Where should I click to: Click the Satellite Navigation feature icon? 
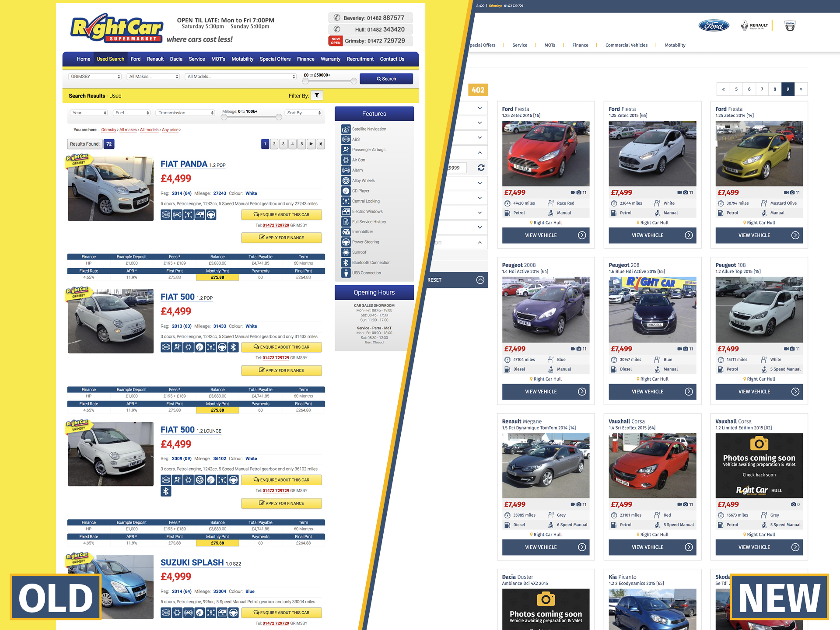coord(346,129)
